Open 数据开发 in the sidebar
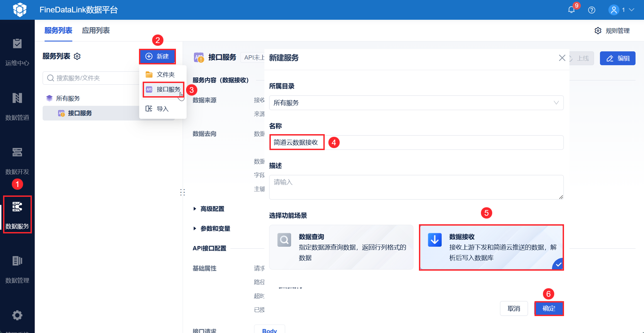This screenshot has width=644, height=333. (17, 161)
